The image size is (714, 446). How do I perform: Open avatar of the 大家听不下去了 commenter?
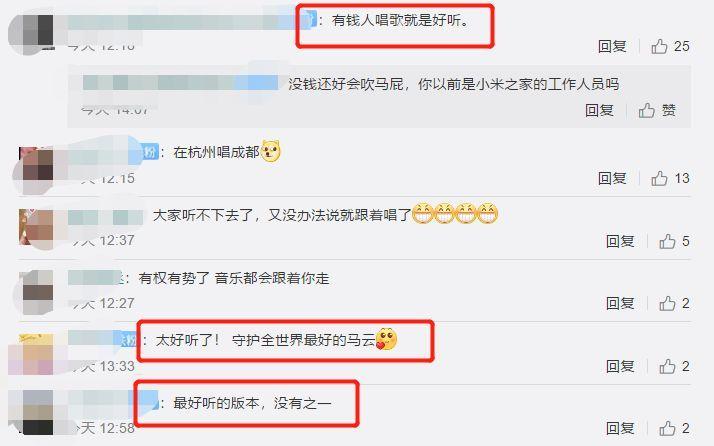click(x=36, y=227)
